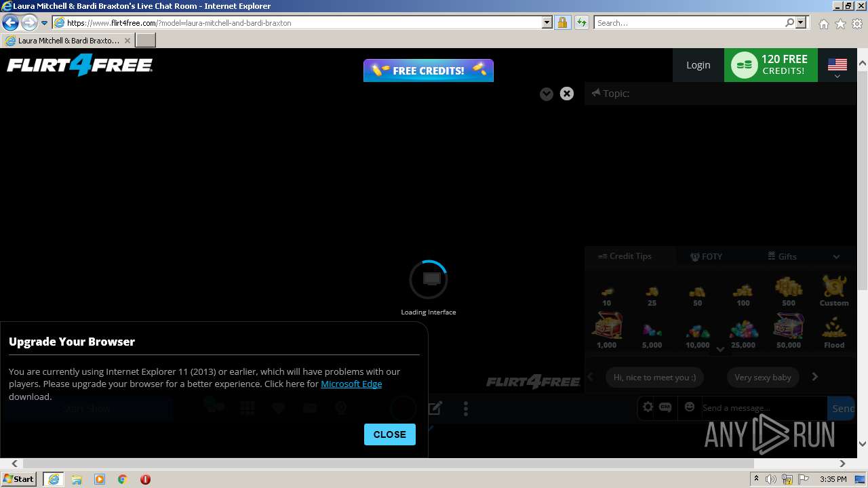Open IE Favorites star icon

[840, 24]
